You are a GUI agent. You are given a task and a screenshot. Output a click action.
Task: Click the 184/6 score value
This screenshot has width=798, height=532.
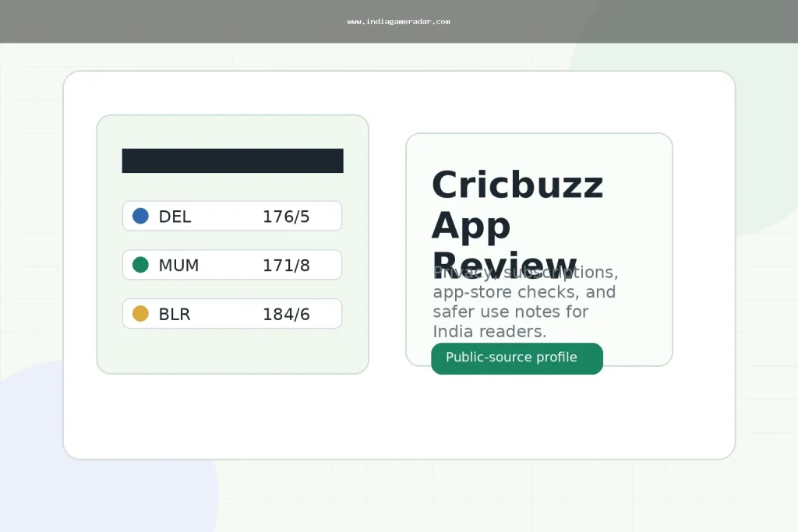click(286, 315)
